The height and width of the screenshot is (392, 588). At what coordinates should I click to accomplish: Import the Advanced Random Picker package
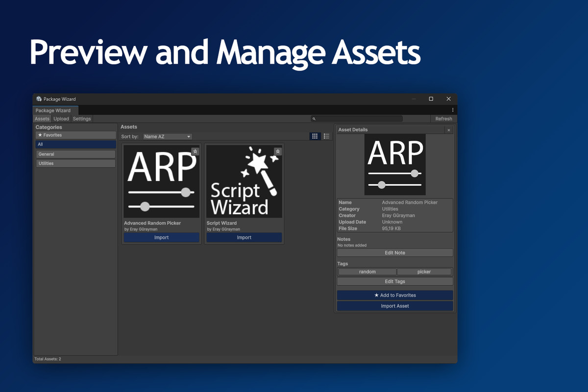tap(161, 238)
